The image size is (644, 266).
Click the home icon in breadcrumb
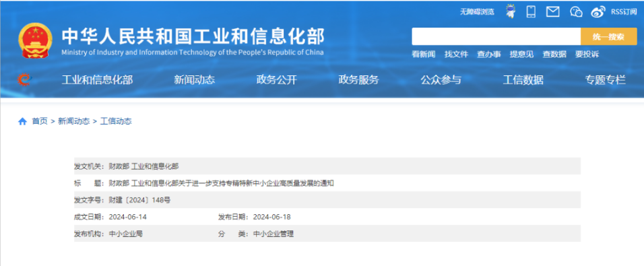click(23, 121)
